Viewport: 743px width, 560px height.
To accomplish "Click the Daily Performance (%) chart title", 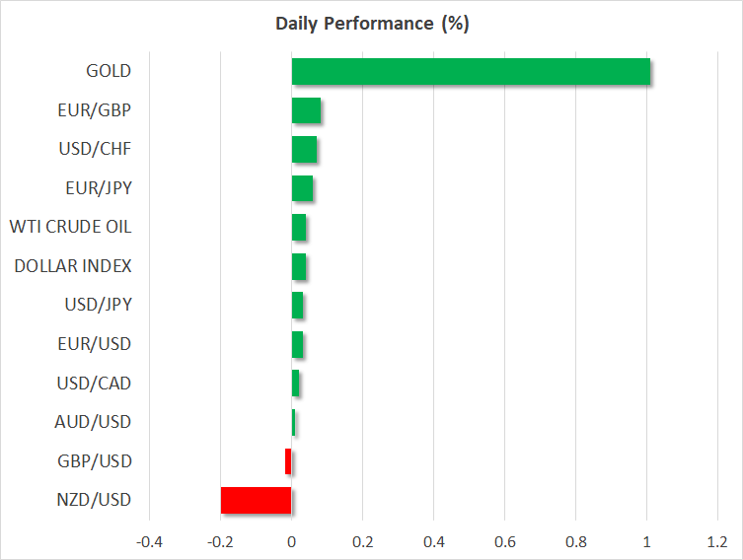I will (x=371, y=25).
